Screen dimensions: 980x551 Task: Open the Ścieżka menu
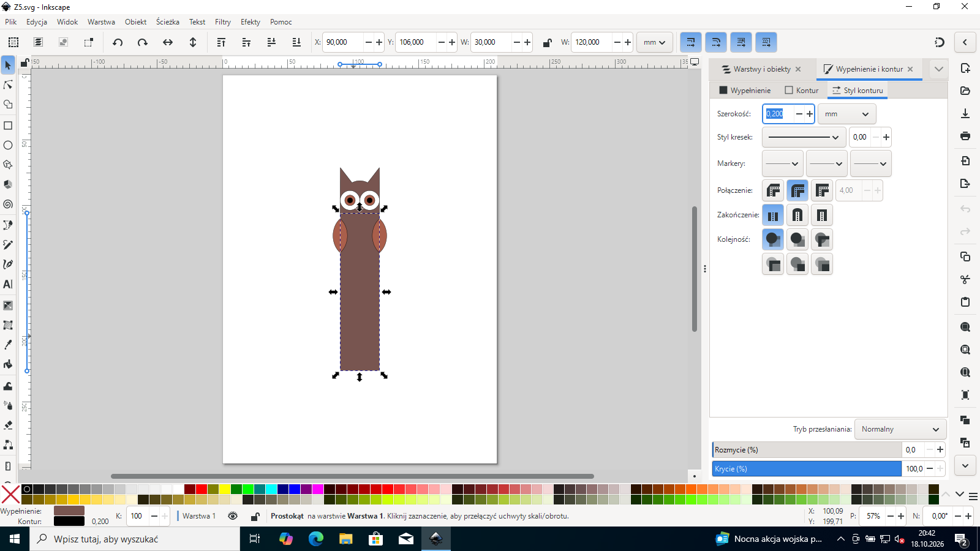point(167,21)
